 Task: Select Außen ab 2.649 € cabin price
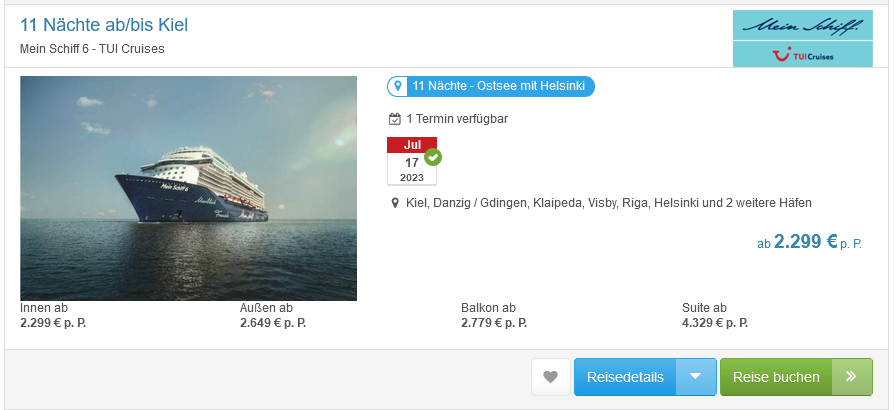click(x=273, y=315)
